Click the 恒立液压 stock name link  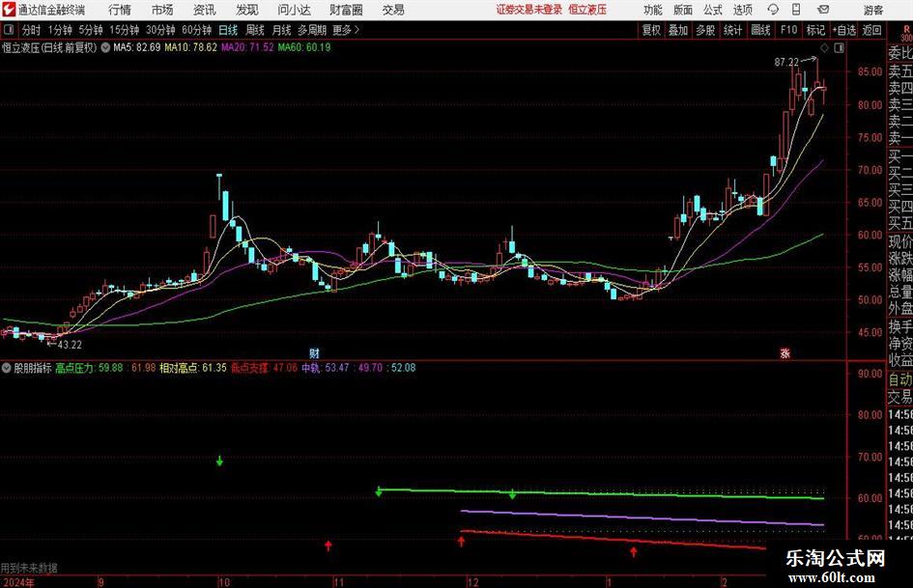[x=587, y=10]
